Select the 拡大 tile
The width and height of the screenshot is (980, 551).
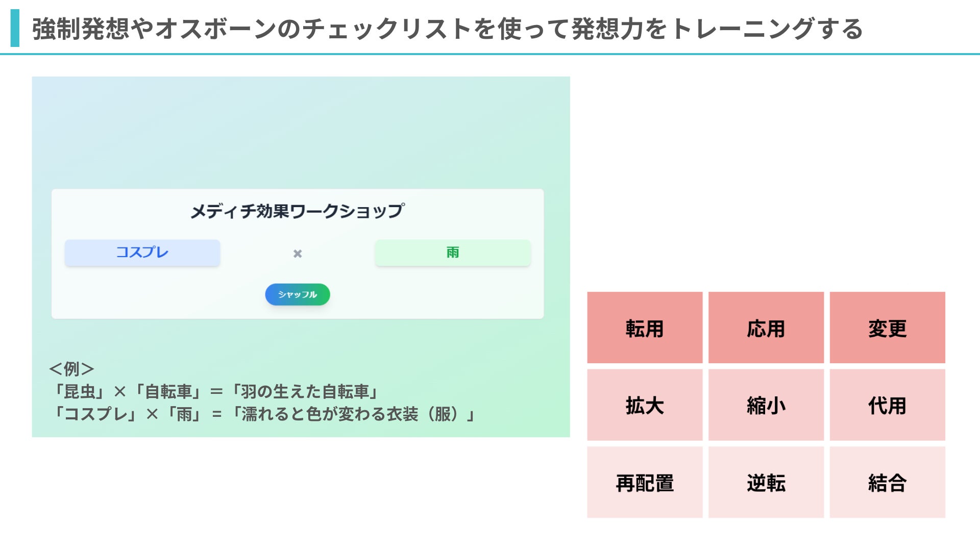click(x=645, y=405)
